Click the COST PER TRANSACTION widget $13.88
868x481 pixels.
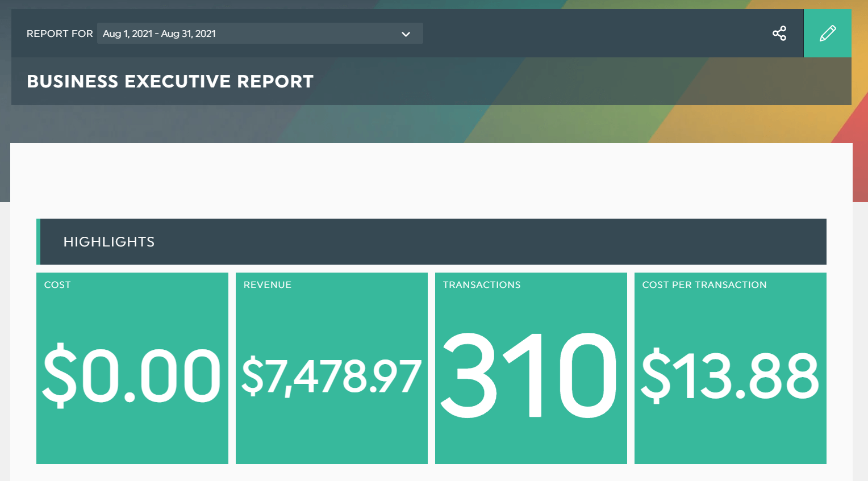coord(731,368)
